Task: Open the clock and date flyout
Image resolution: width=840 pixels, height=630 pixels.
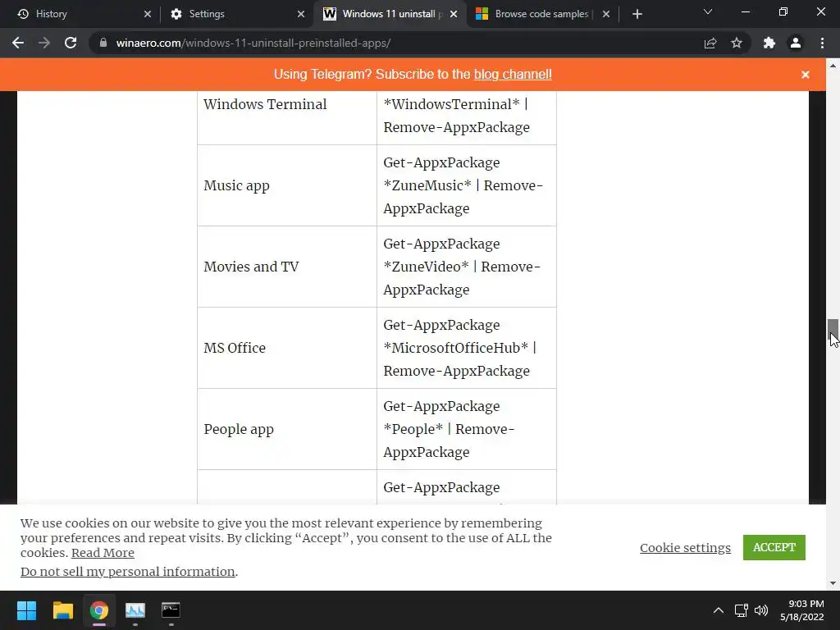Action: (x=802, y=610)
